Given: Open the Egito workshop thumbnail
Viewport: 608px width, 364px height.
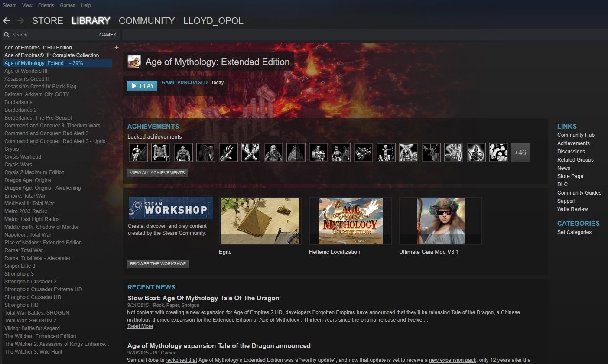Looking at the screenshot, I should coord(260,221).
